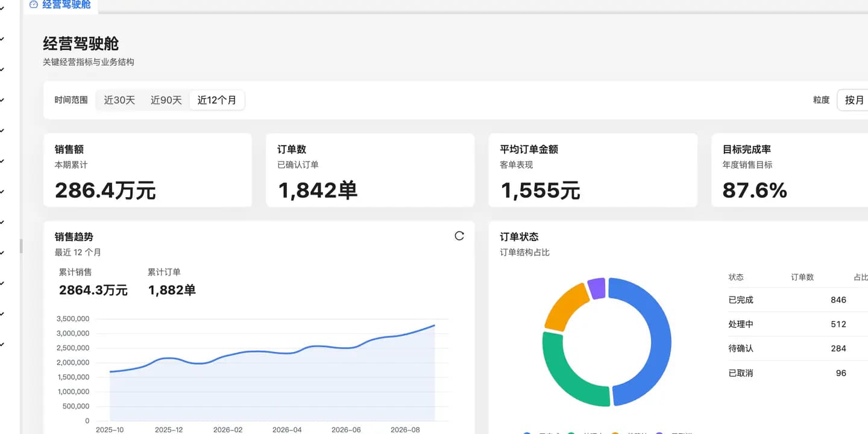Click the 286.4万元 sales value
The width and height of the screenshot is (868, 434).
point(105,190)
